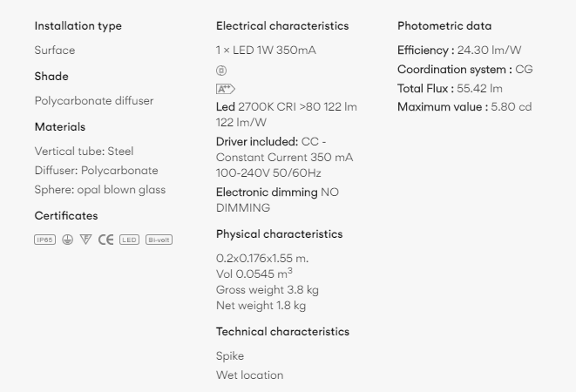The width and height of the screenshot is (576, 392).
Task: Click the CE marking icon
Action: 105,240
